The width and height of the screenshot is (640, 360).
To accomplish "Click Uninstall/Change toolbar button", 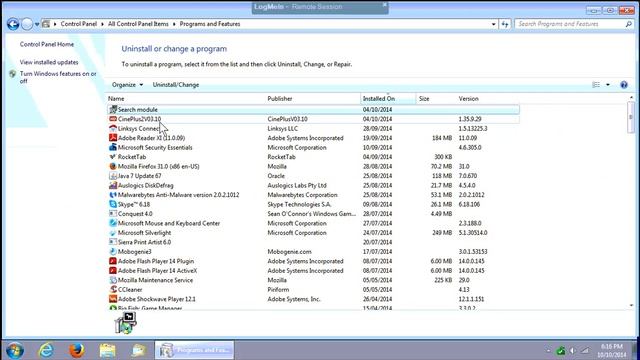I will 176,85.
